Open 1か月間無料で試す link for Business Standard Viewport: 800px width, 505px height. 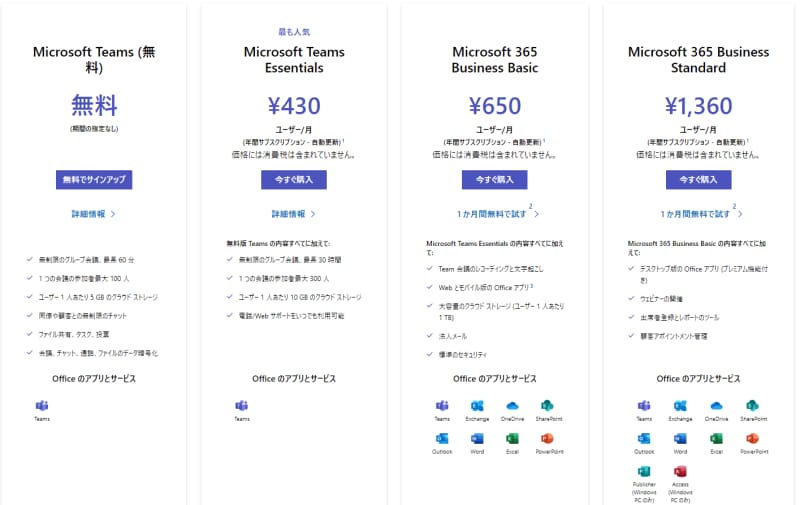click(697, 214)
